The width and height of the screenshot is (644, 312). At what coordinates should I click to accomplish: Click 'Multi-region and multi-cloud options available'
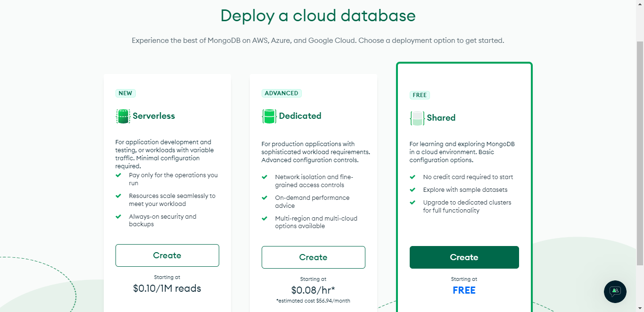(x=316, y=222)
